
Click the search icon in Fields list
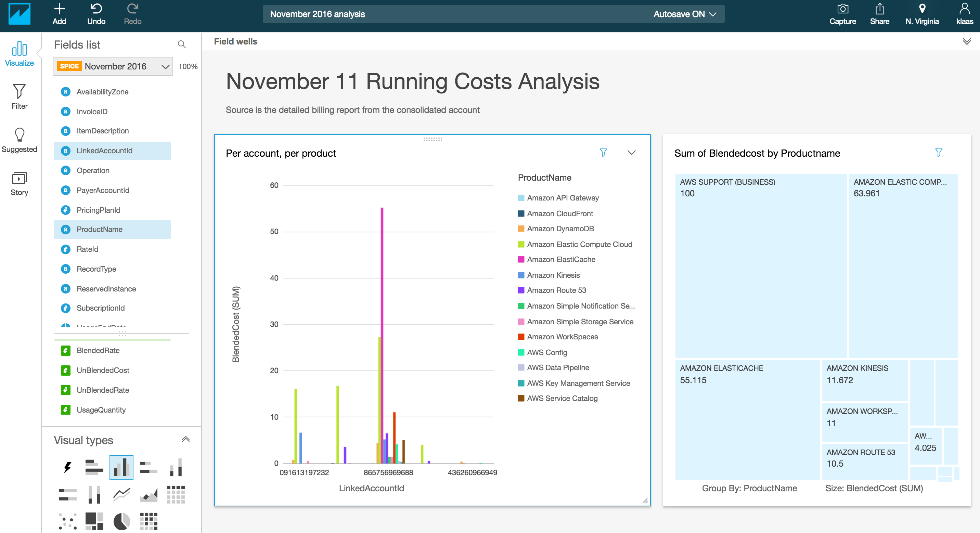pyautogui.click(x=182, y=44)
